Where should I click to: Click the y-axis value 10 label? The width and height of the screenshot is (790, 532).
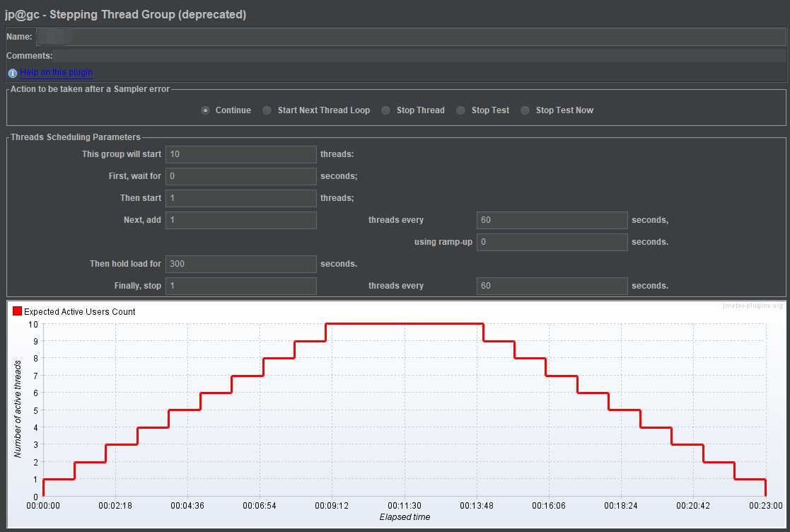(x=33, y=325)
